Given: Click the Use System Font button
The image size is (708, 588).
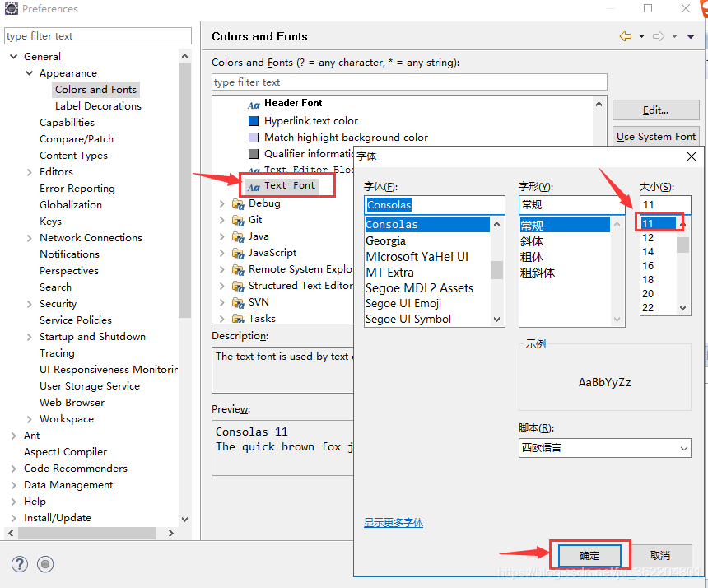Looking at the screenshot, I should tap(655, 137).
